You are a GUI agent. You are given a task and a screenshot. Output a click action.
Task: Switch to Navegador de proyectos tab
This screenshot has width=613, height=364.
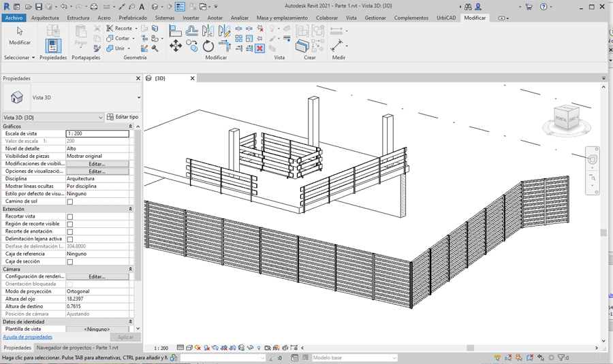tap(77, 348)
